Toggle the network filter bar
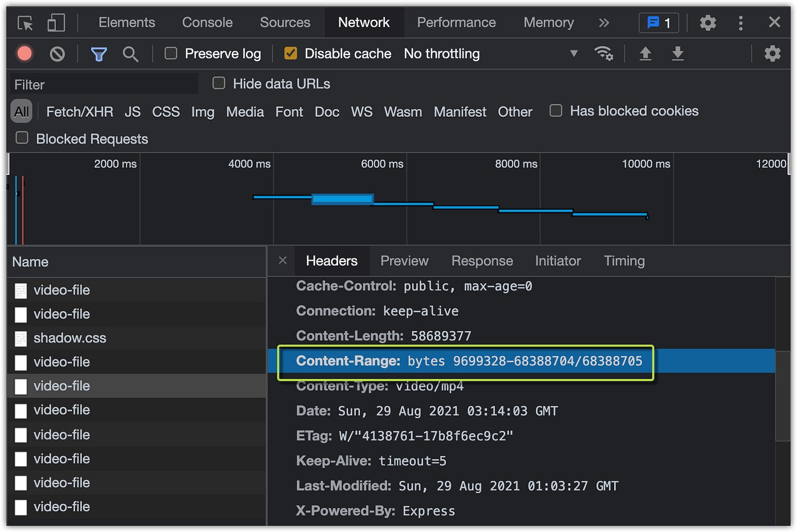Image resolution: width=797 pixels, height=532 pixels. click(x=98, y=53)
